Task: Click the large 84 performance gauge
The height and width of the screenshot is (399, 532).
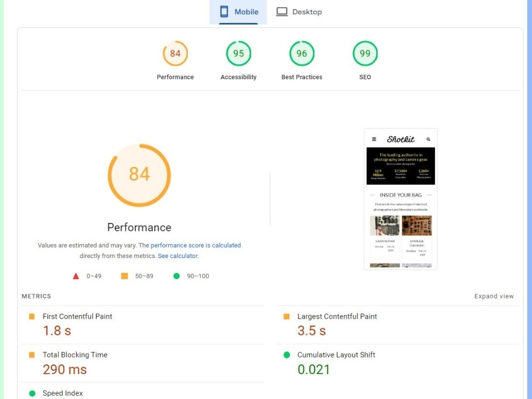Action: coord(139,175)
